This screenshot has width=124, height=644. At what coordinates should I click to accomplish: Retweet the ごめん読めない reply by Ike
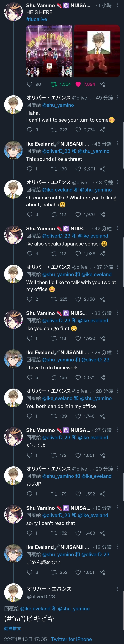coord(54,572)
